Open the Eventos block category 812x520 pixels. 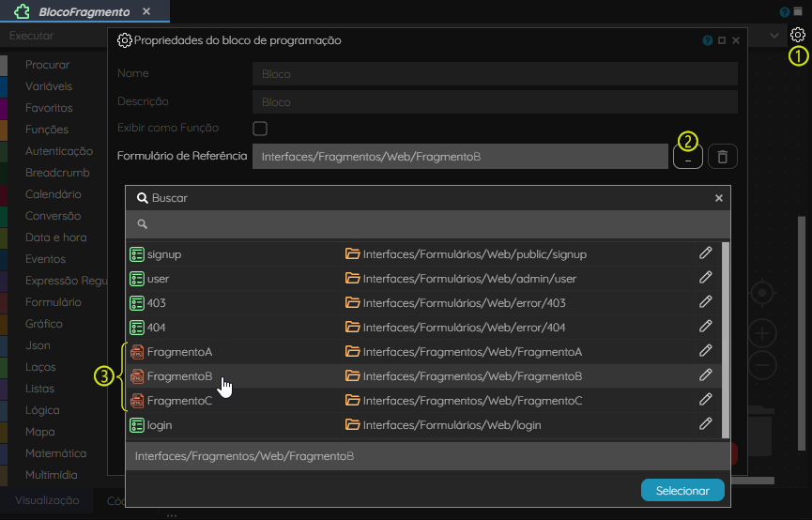pyautogui.click(x=46, y=259)
